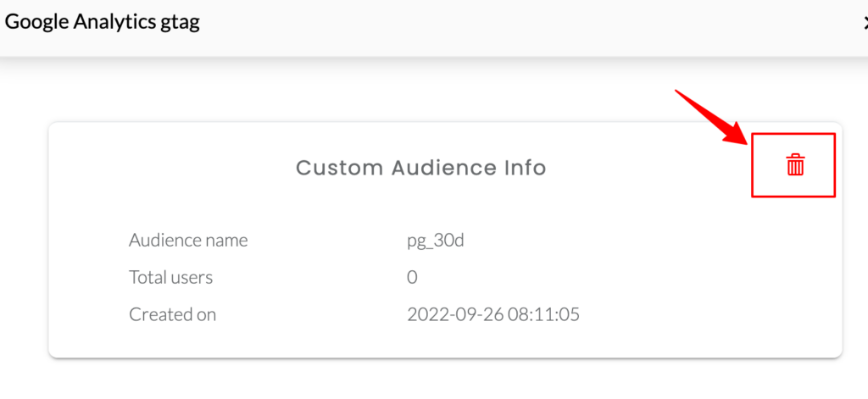This screenshot has height=399, width=868.
Task: Select the 08:11:05 time text
Action: (x=543, y=314)
